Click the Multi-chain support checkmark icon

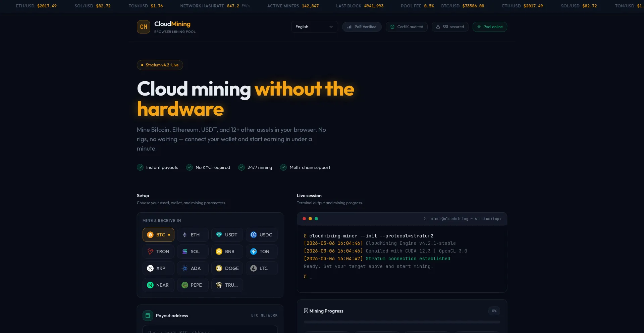(283, 167)
